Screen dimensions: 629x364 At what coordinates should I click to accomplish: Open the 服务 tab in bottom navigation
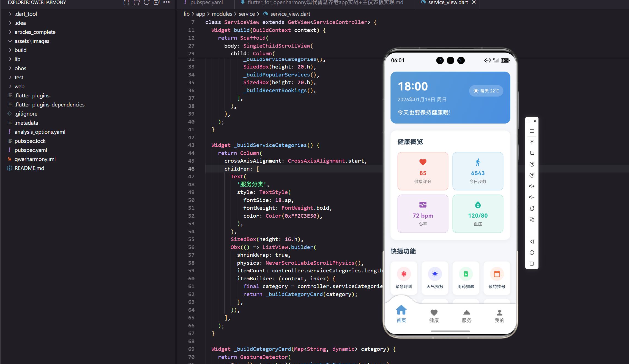(x=467, y=316)
